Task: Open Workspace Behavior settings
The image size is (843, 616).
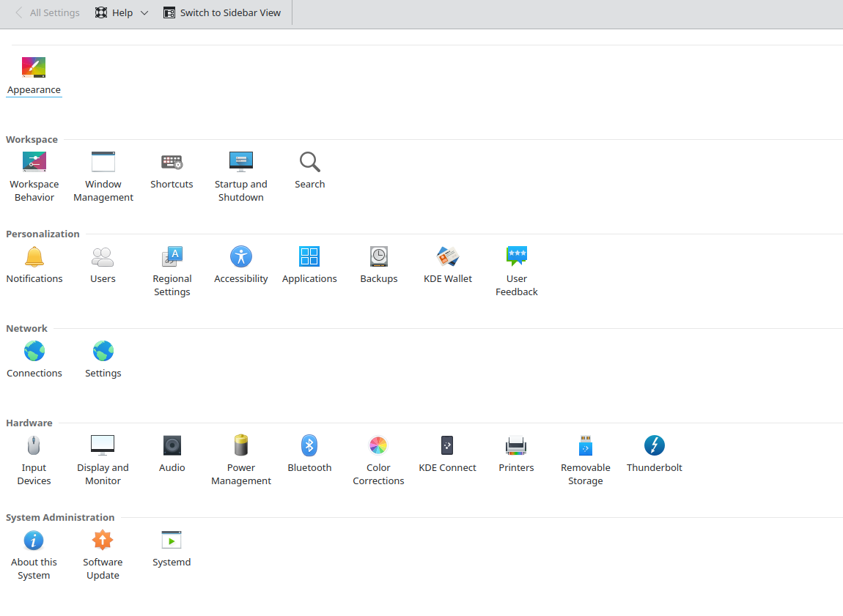Action: (x=34, y=162)
